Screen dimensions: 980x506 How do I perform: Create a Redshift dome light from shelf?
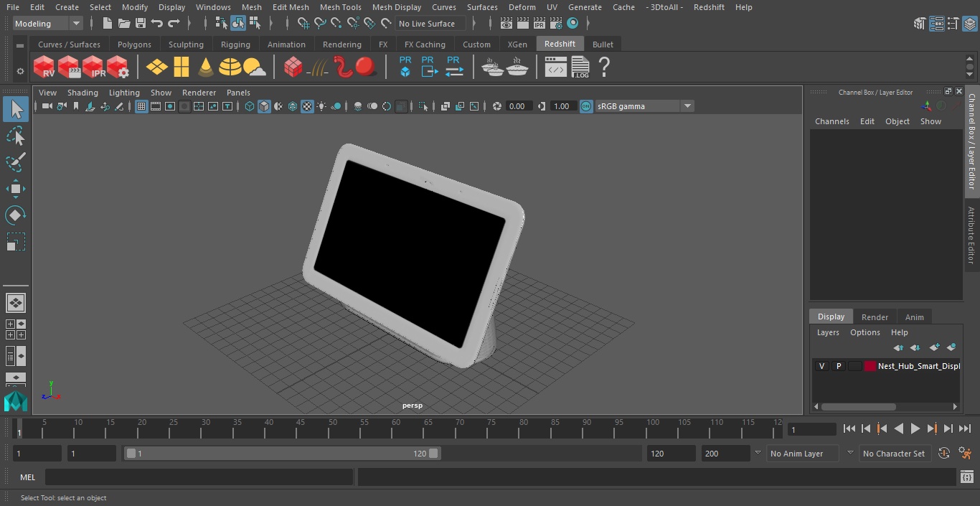coord(230,67)
